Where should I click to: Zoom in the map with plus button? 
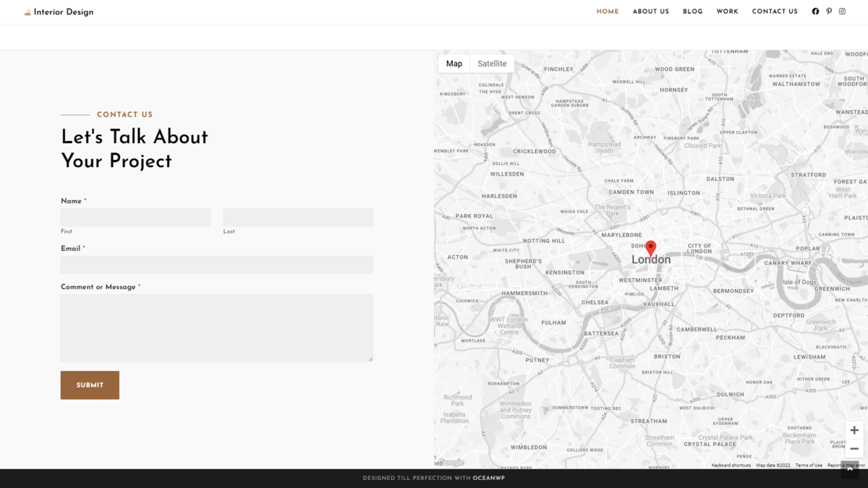coord(854,430)
